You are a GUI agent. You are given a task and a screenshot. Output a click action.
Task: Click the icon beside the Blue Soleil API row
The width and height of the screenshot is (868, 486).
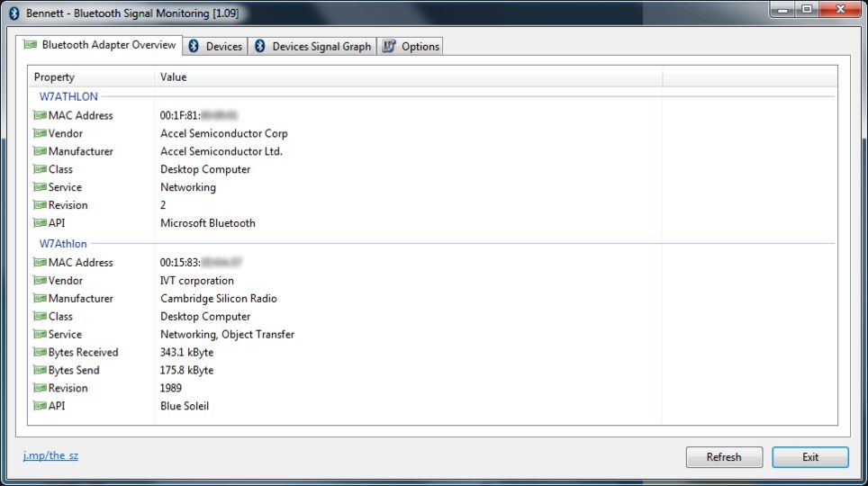coord(40,407)
